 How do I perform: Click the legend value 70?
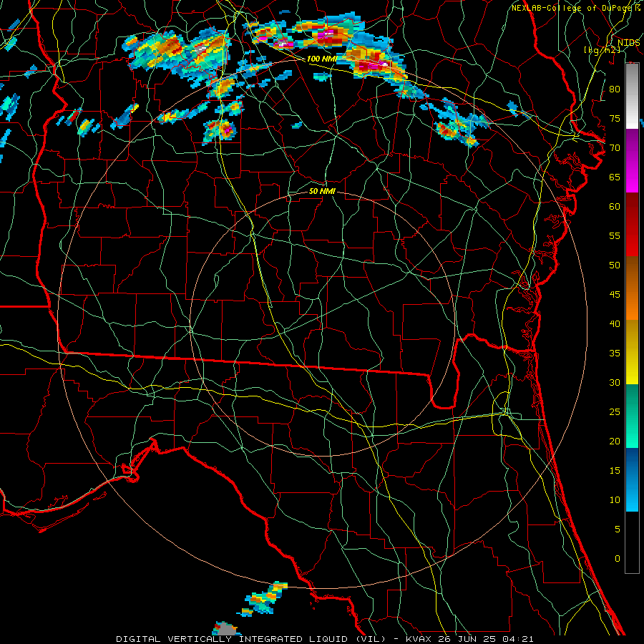pyautogui.click(x=615, y=148)
